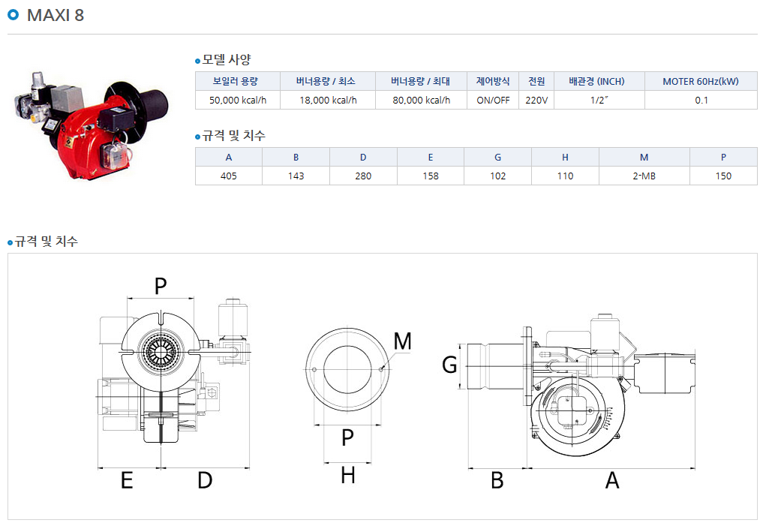The height and width of the screenshot is (532, 769).
Task: Select the 버너용량 / 최소 column header
Action: 328,81
